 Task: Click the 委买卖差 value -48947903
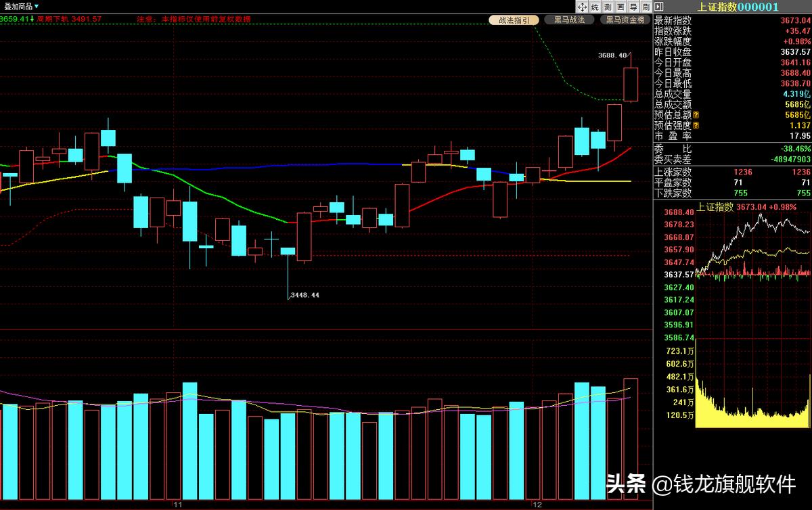[789, 159]
